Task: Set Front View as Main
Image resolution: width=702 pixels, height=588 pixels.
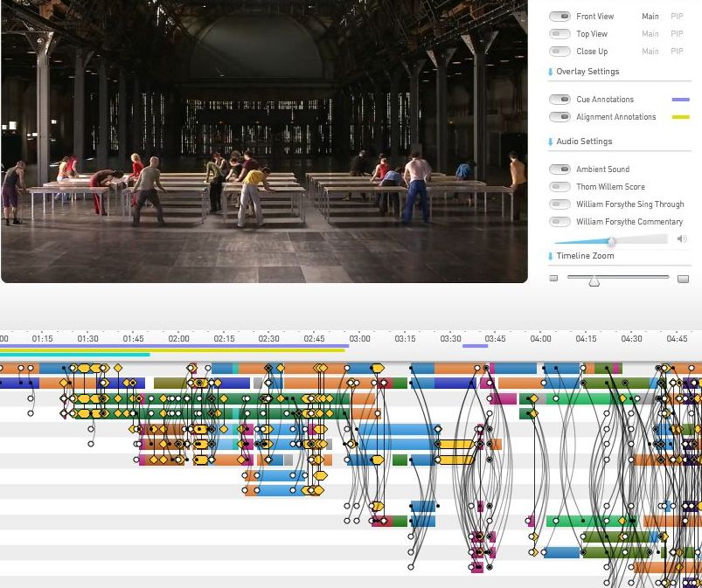Action: (x=650, y=17)
